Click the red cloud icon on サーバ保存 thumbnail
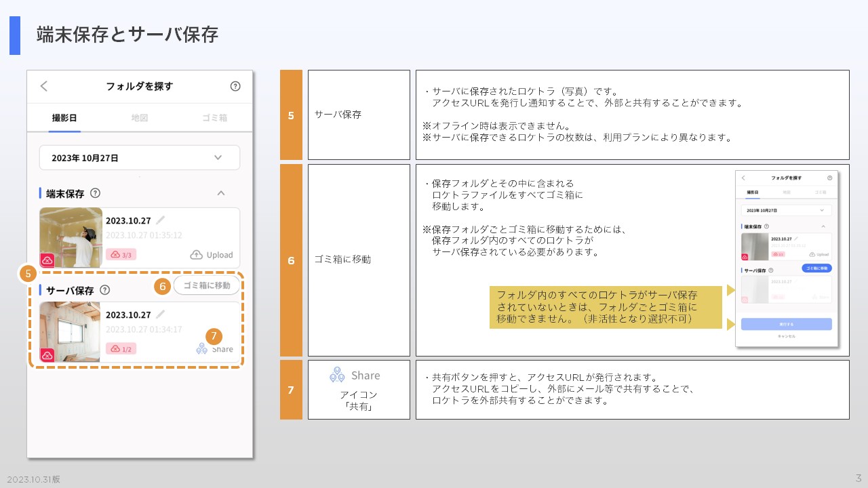This screenshot has width=868, height=488. (47, 354)
